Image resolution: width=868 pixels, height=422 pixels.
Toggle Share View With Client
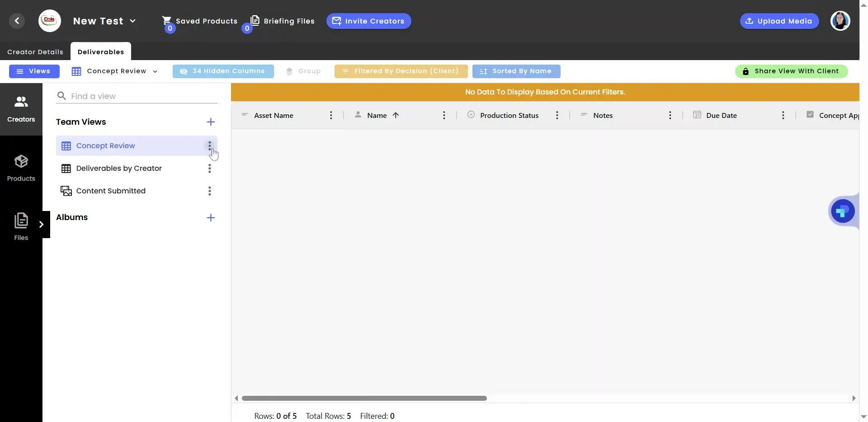point(791,71)
